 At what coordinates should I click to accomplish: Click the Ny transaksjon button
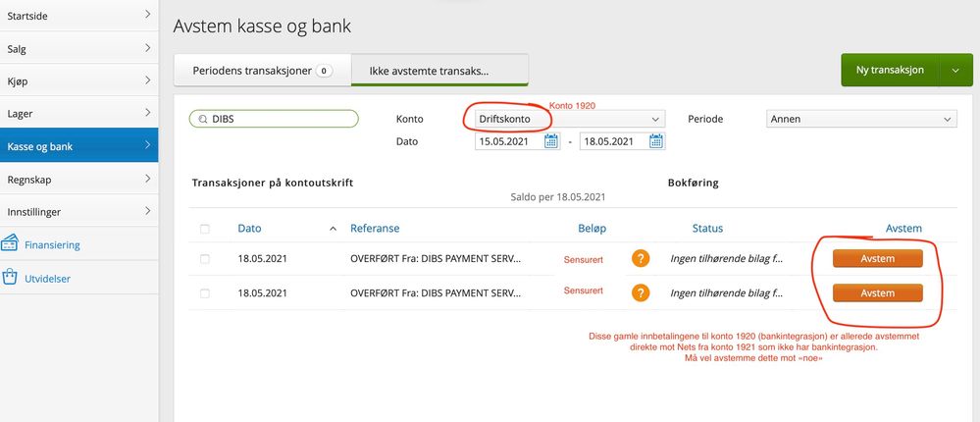(890, 70)
